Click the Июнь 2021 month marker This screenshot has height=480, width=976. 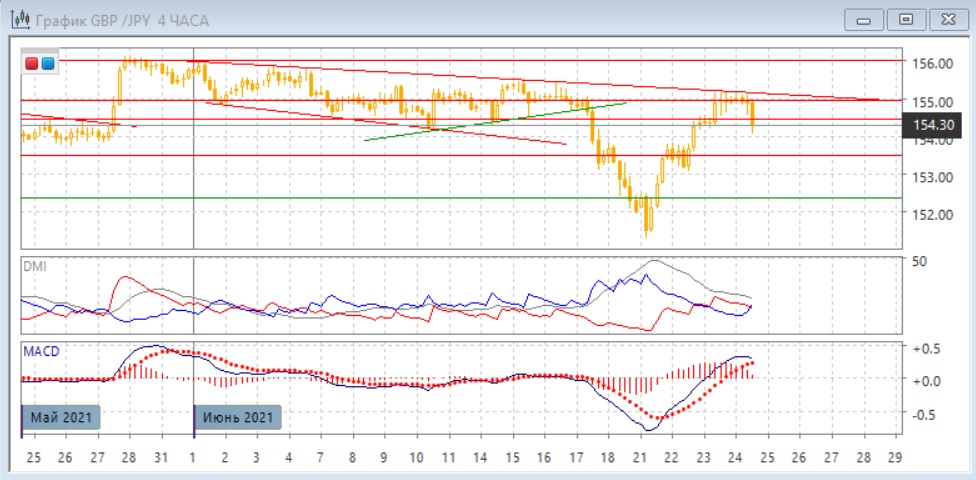(x=238, y=417)
